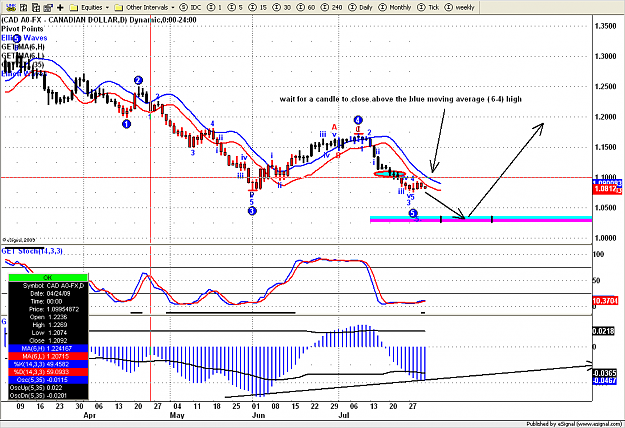The image size is (625, 428).
Task: Click the Jul month label on time axis
Action: [344, 415]
